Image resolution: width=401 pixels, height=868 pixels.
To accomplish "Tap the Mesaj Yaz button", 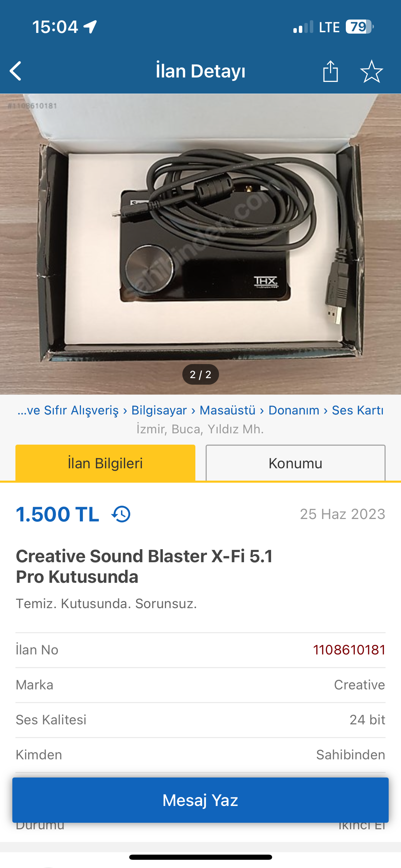I will pos(200,800).
